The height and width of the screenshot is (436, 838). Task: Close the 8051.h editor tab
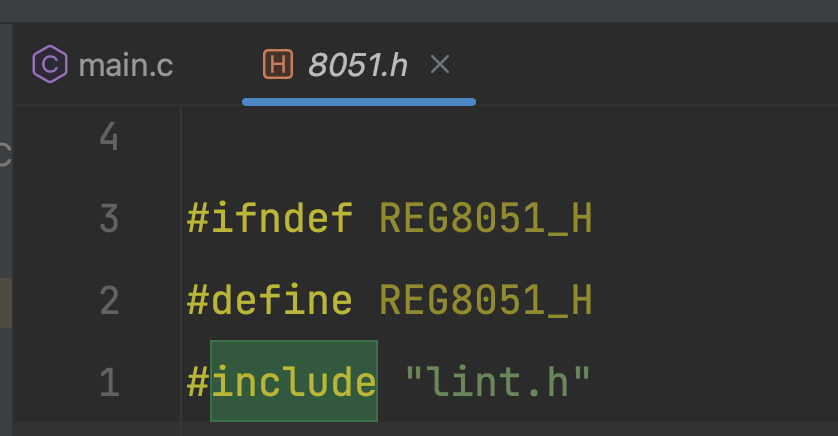(x=439, y=65)
